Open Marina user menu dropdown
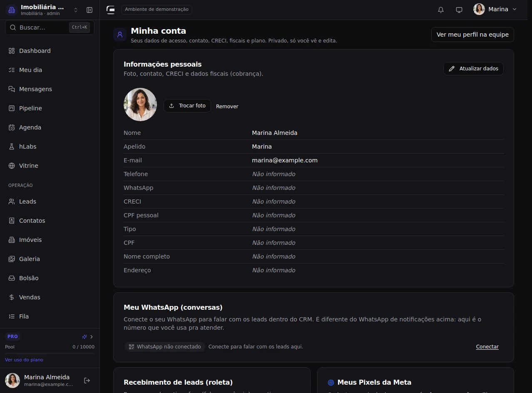The image size is (532, 393). (x=495, y=9)
